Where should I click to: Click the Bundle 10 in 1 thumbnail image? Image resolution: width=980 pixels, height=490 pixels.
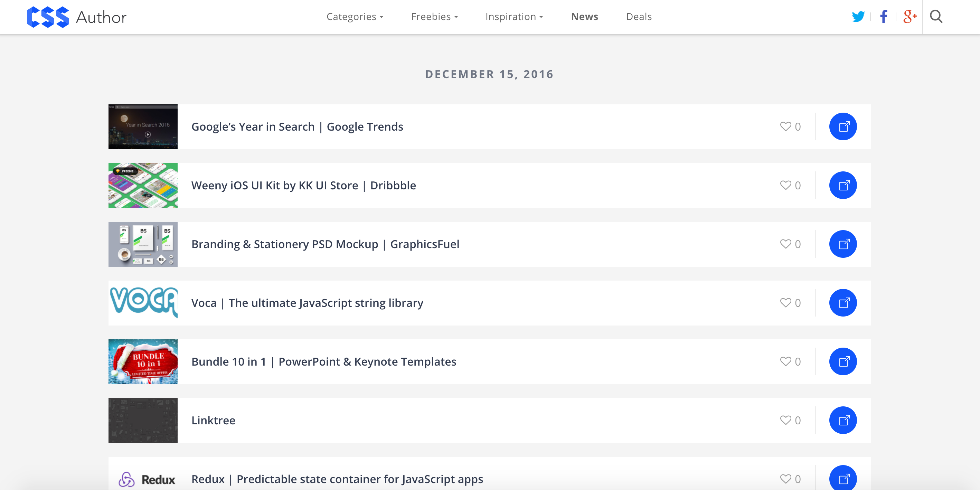[143, 361]
